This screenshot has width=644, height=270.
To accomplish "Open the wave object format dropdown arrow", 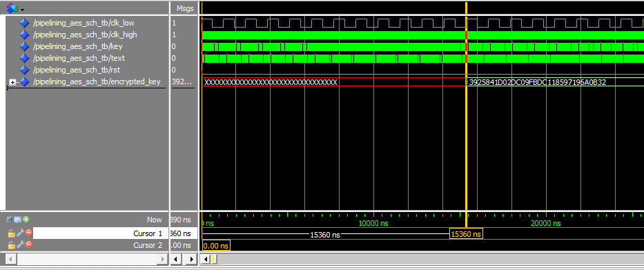I will click(x=22, y=9).
